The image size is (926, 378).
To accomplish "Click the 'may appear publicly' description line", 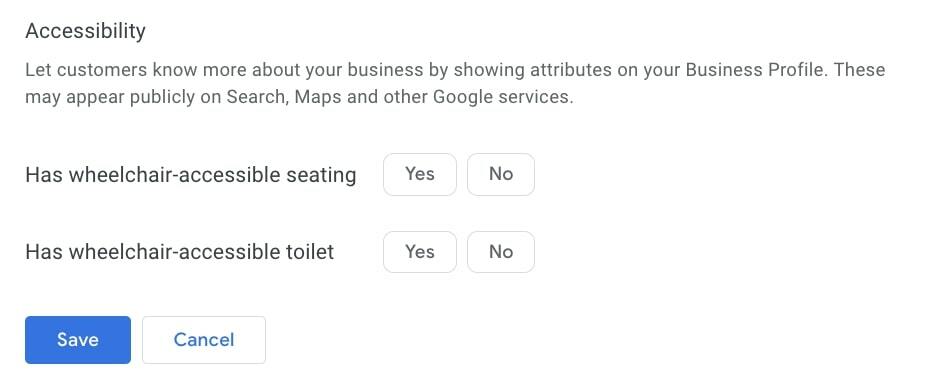I will point(299,97).
